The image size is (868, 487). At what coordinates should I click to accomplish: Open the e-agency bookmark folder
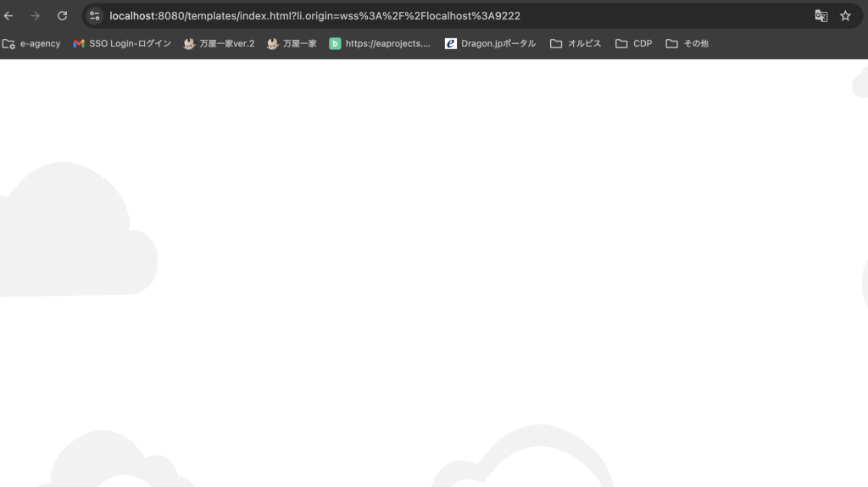31,43
